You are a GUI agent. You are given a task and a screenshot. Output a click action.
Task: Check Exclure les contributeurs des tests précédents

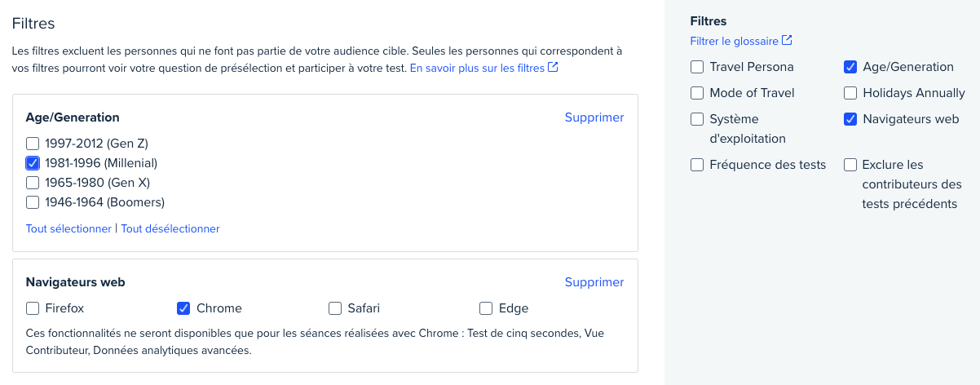(x=850, y=165)
